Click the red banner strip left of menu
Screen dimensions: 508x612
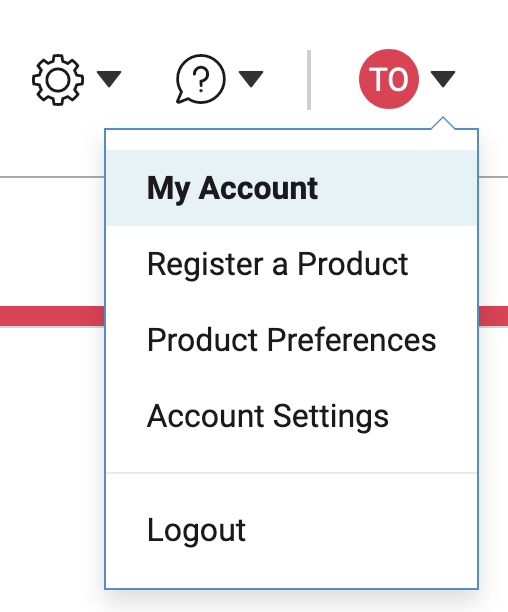click(52, 316)
